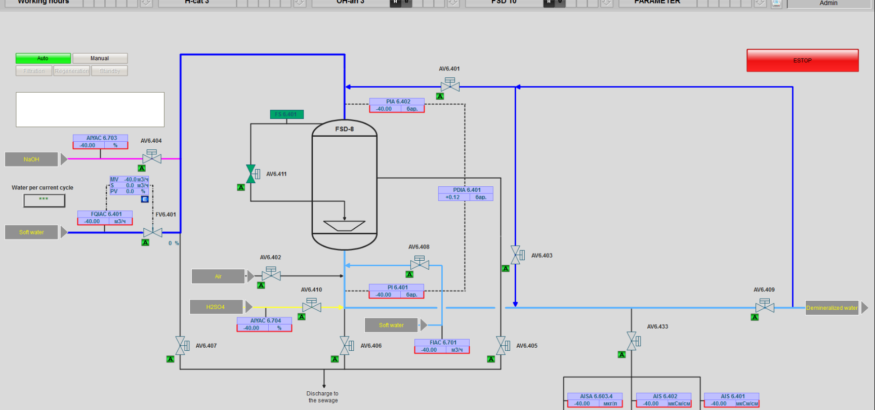The image size is (875, 410).
Task: Toggle the green A indicator under AV6.404
Action: (x=142, y=168)
